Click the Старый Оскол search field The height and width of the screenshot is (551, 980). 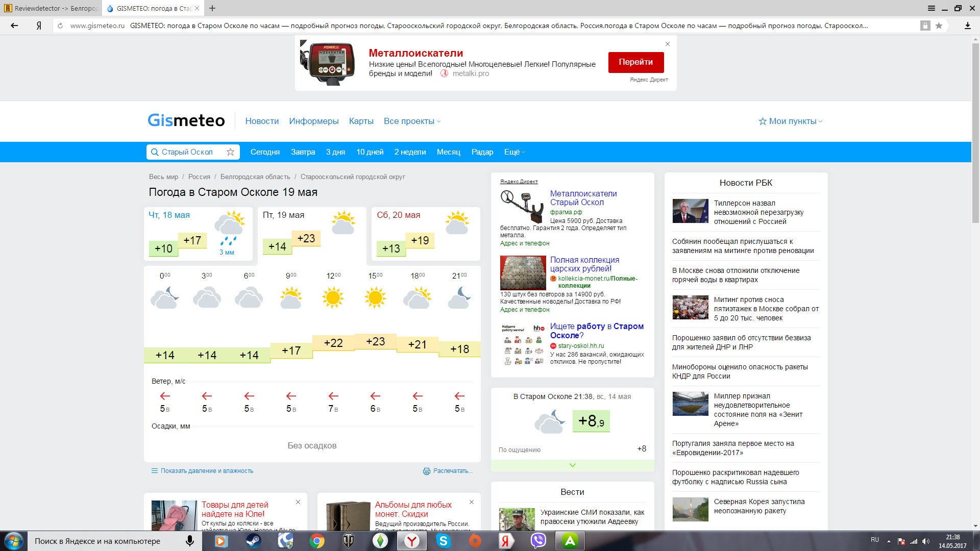[x=187, y=152]
